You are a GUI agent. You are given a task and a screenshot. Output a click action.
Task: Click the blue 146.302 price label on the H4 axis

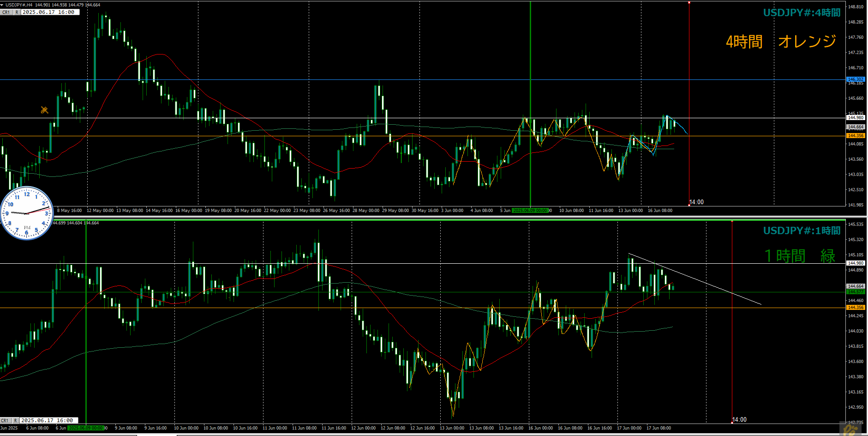(x=856, y=79)
